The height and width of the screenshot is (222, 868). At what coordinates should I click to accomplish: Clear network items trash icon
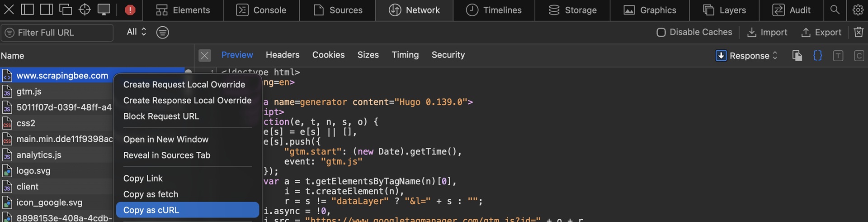point(859,32)
